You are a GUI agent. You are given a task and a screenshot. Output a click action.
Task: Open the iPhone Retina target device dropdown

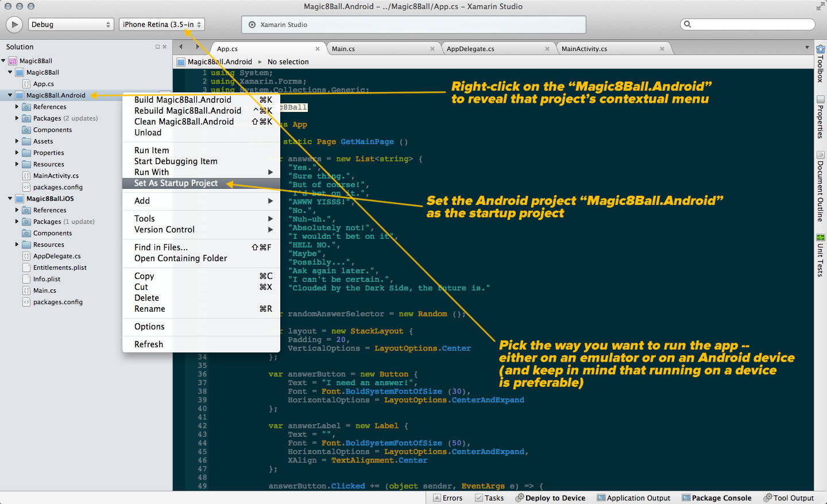click(162, 25)
